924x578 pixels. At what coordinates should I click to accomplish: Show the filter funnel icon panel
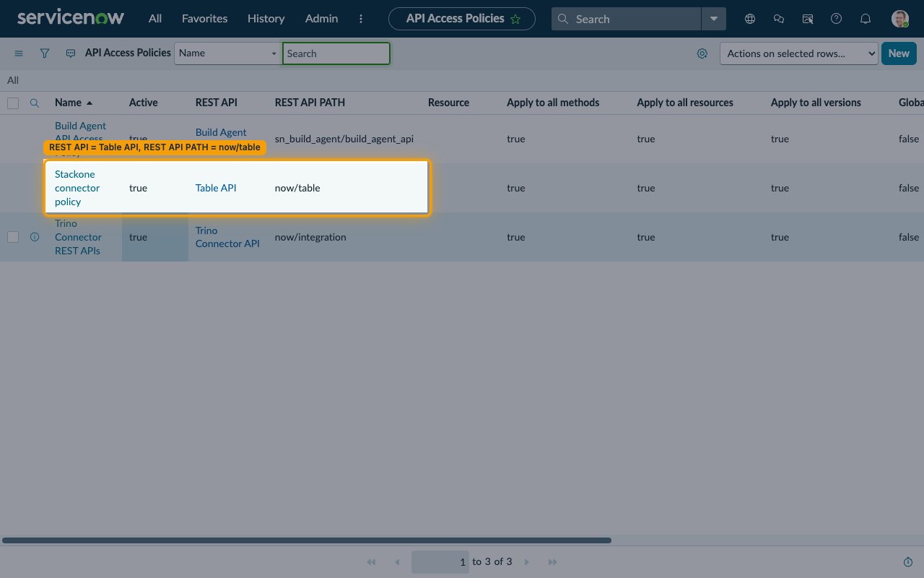coord(45,53)
